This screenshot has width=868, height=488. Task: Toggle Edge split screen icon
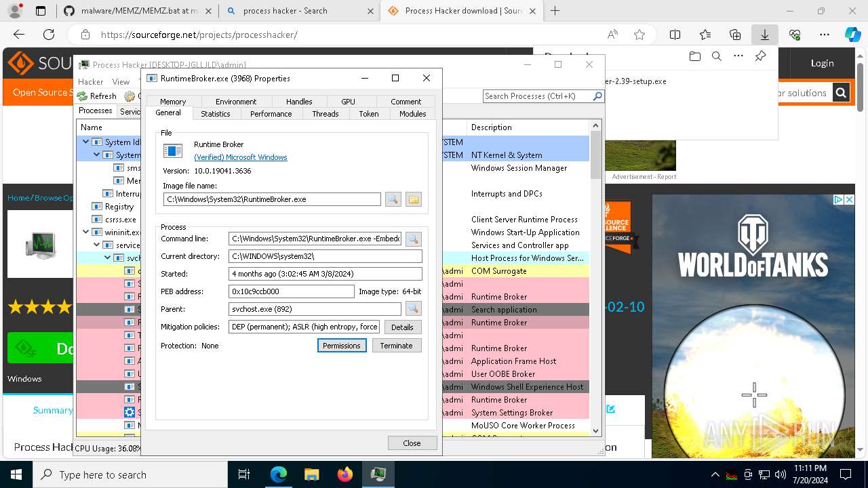click(x=675, y=35)
